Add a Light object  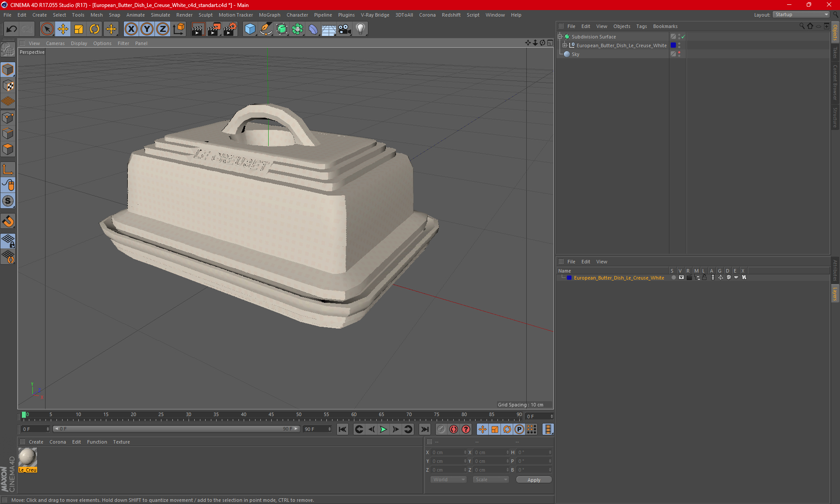[360, 29]
